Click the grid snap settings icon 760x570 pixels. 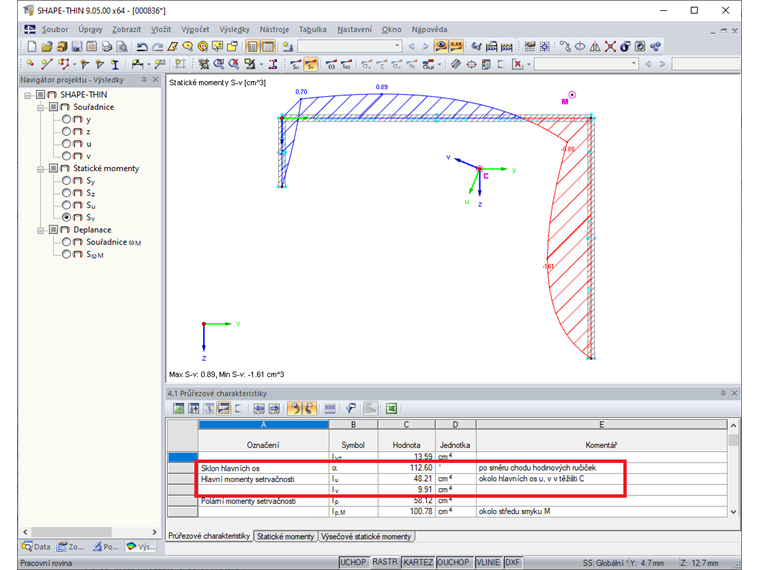[x=545, y=47]
